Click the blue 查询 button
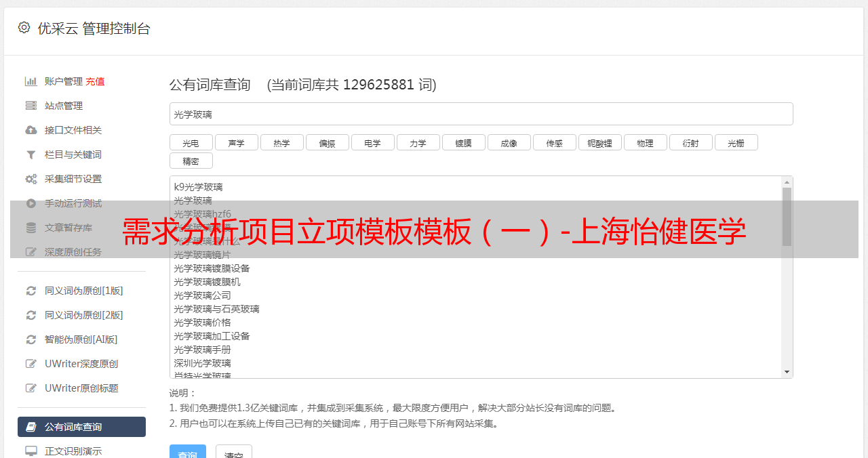This screenshot has height=458, width=868. [x=188, y=453]
